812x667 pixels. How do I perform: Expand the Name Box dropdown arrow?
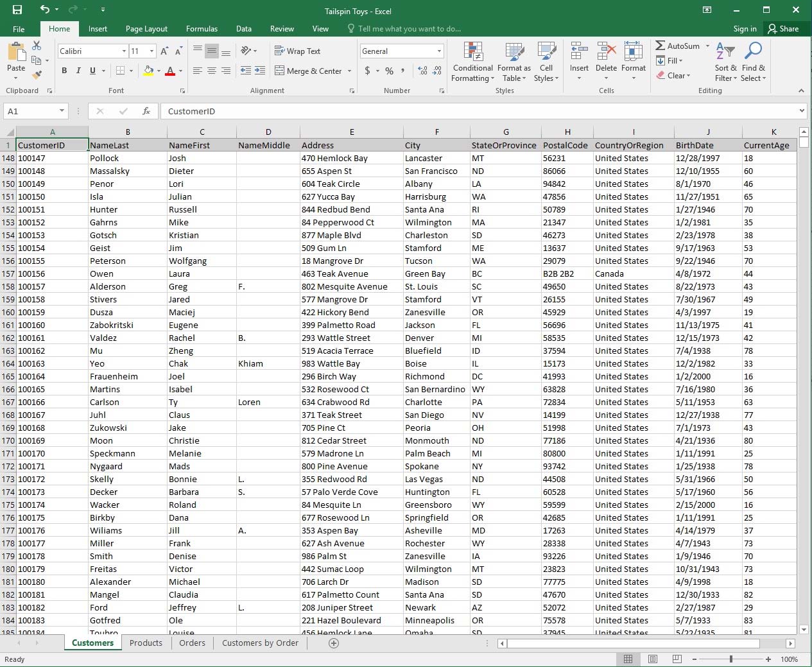tap(62, 111)
